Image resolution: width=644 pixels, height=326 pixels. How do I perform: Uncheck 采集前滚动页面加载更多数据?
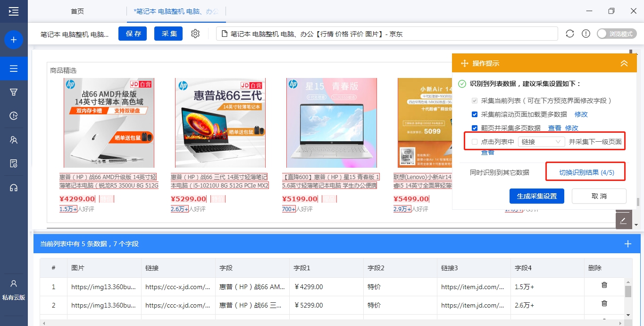point(475,114)
